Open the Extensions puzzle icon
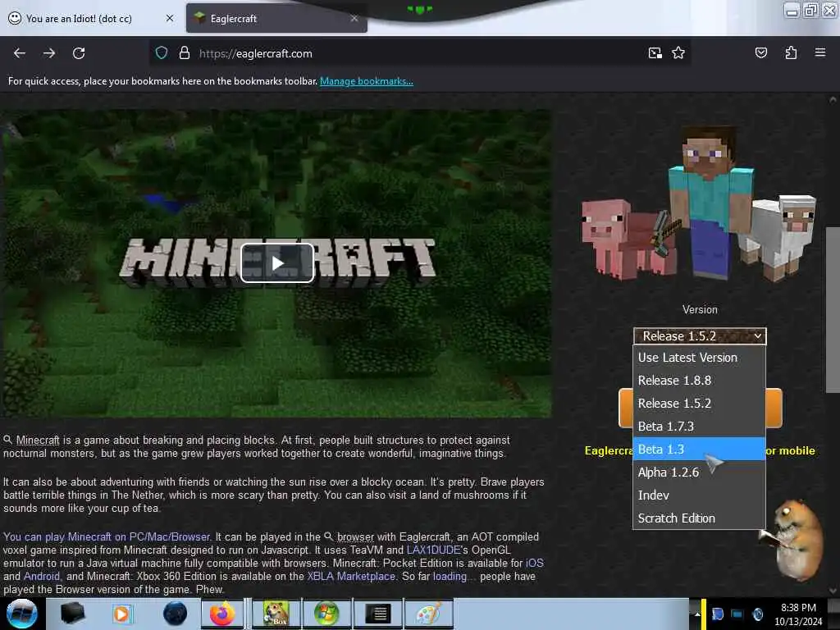The image size is (840, 630). [x=791, y=53]
